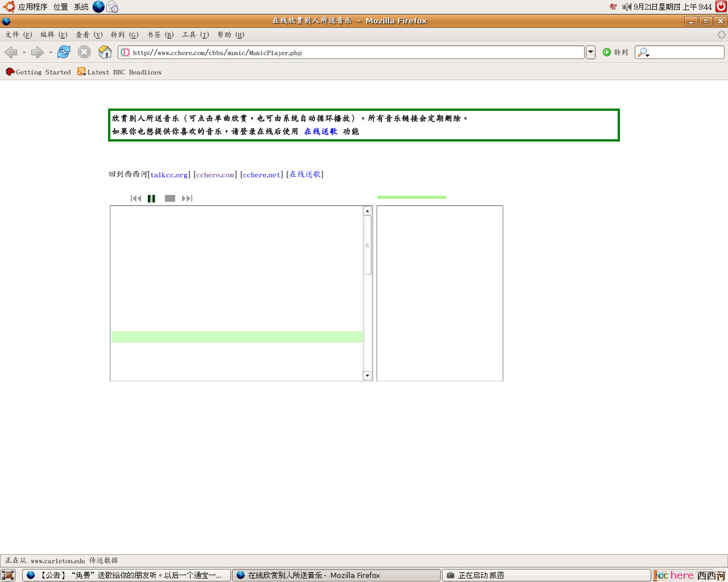The width and height of the screenshot is (728, 582).
Task: Click the input method icon in panel
Action: 613,7
